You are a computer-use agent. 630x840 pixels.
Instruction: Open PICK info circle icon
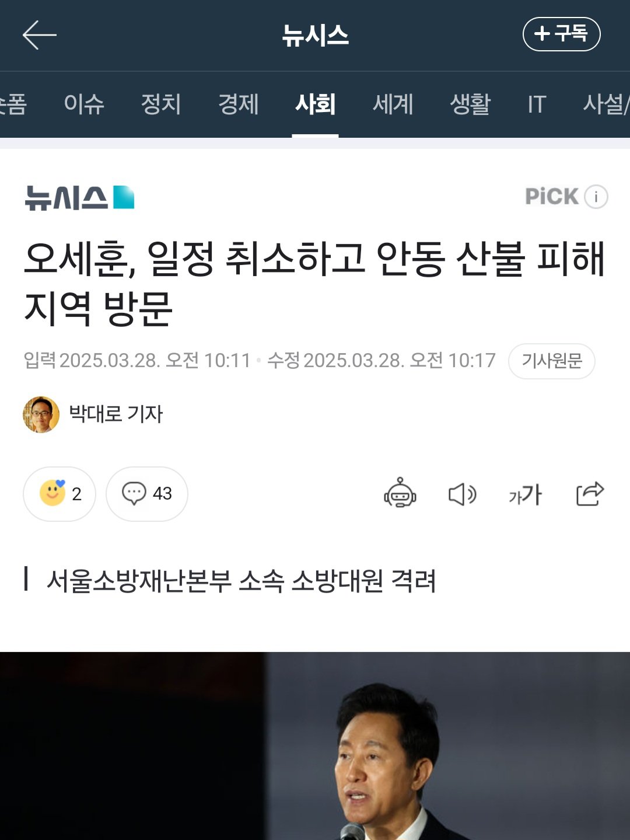(596, 197)
